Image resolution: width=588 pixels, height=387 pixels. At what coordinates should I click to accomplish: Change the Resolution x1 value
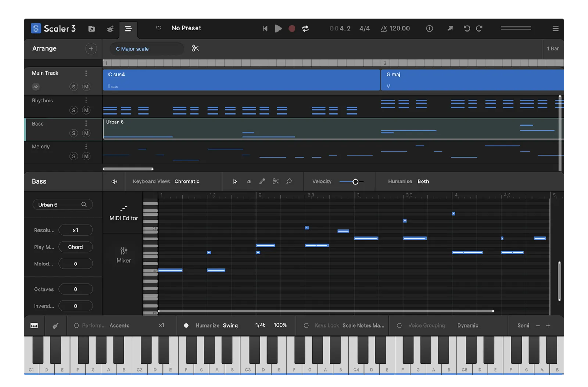(x=75, y=230)
